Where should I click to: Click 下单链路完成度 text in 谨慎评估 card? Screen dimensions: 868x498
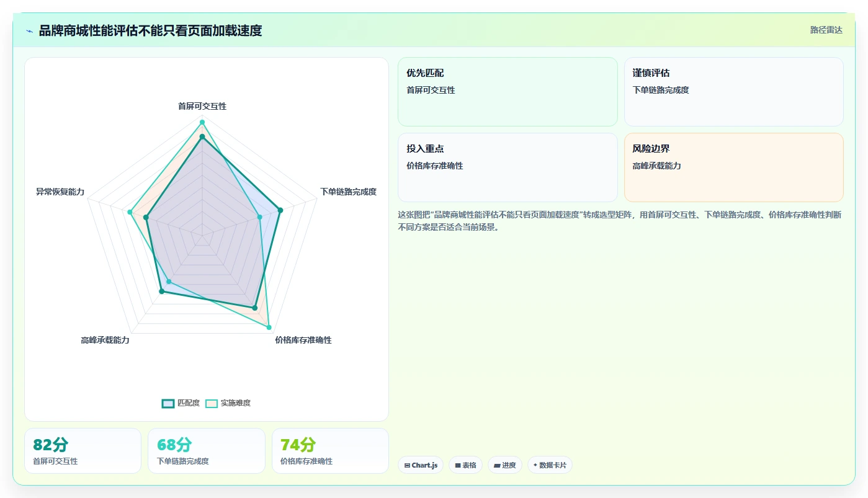pyautogui.click(x=661, y=90)
